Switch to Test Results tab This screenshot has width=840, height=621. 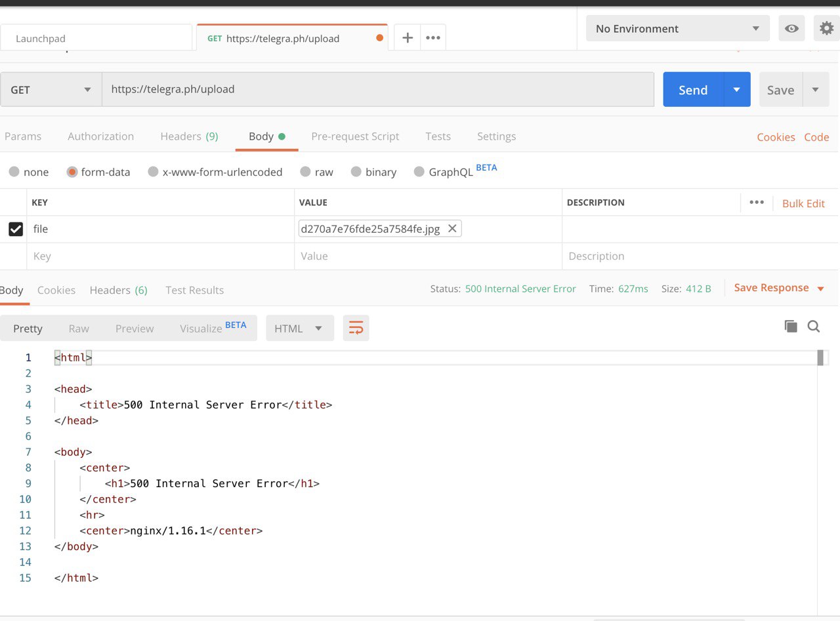tap(195, 290)
